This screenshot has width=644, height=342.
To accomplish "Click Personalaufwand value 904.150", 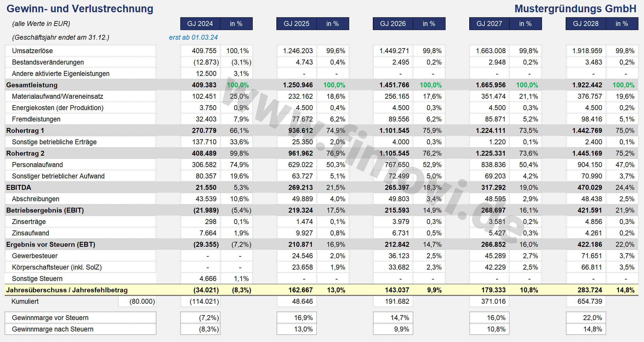I will [590, 165].
